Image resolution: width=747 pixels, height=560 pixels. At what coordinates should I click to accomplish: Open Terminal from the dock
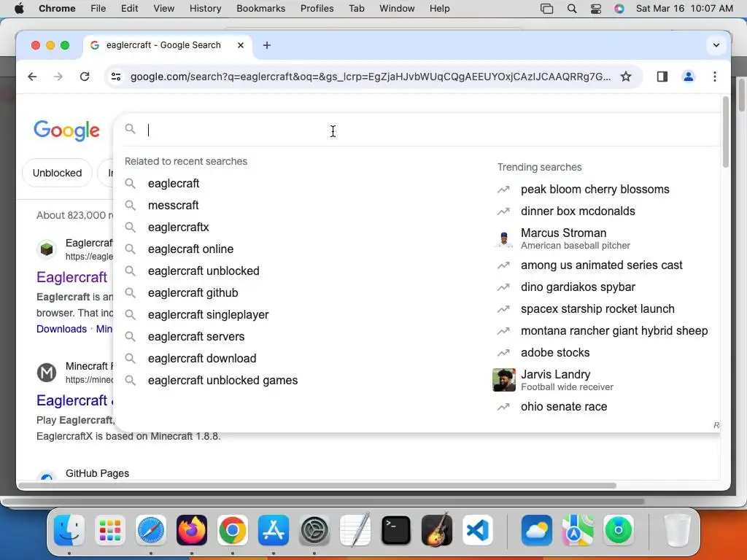point(396,530)
